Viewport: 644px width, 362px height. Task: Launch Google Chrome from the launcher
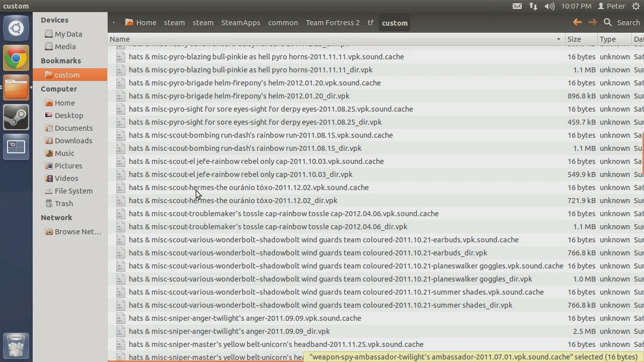click(x=16, y=58)
